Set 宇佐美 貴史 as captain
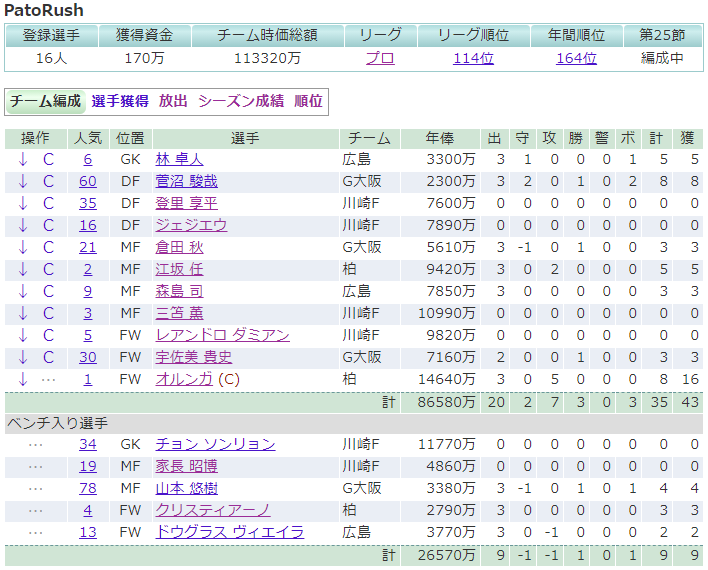The image size is (708, 570). tap(48, 357)
